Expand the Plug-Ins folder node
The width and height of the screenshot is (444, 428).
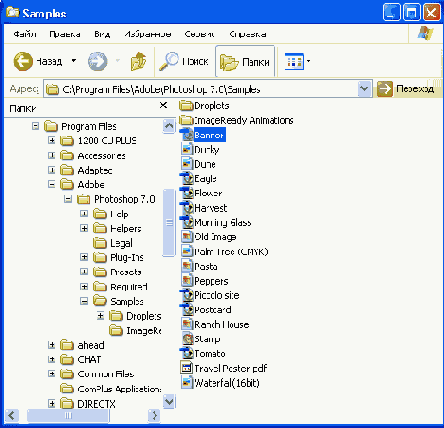pyautogui.click(x=84, y=257)
